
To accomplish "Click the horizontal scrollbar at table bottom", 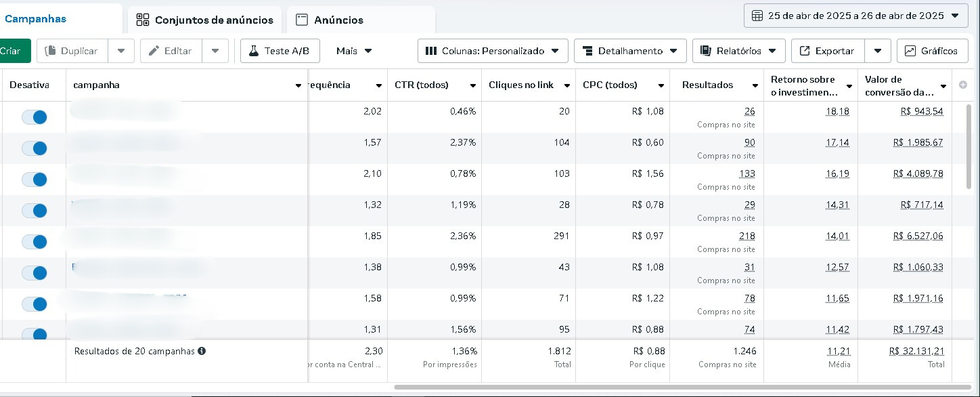I will click(682, 388).
